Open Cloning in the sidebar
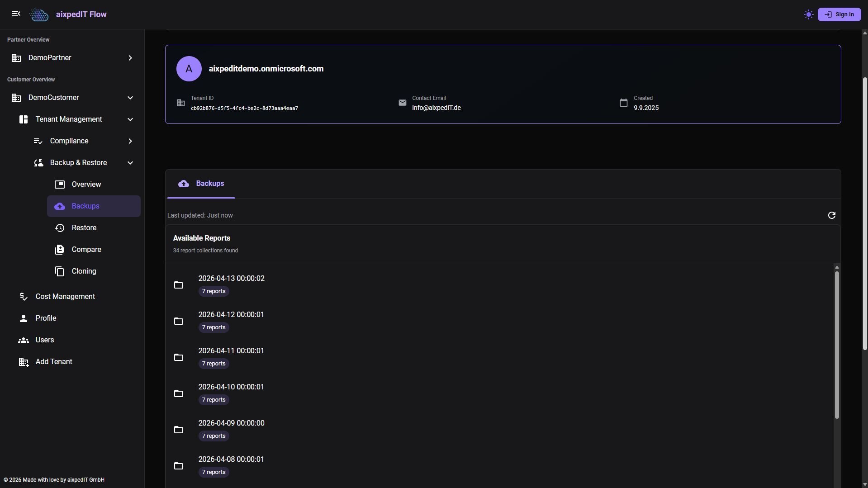 (94, 271)
